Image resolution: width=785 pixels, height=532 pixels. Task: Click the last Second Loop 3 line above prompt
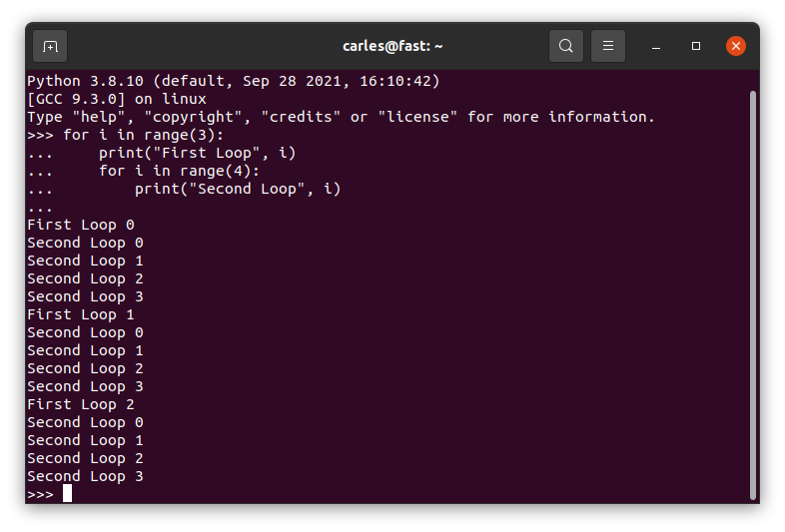pos(85,476)
